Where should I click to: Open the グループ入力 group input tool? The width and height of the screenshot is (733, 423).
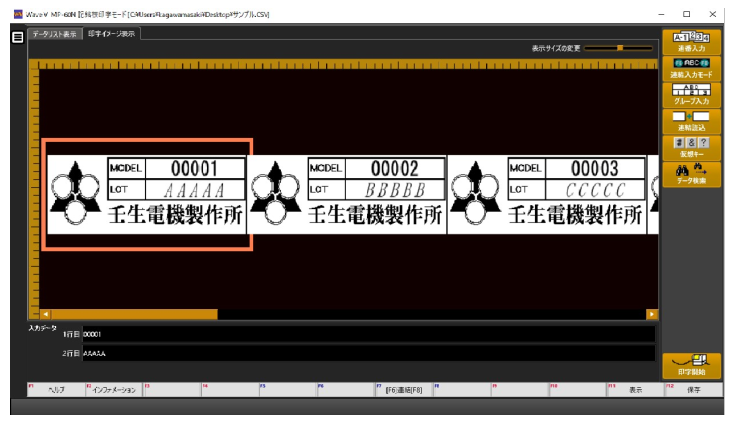(691, 94)
